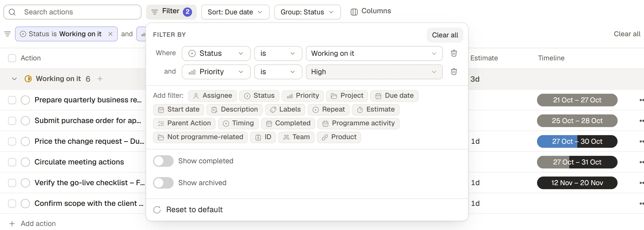Image resolution: width=644 pixels, height=230 pixels.
Task: Check the select-all box beside Action header
Action: pyautogui.click(x=12, y=58)
